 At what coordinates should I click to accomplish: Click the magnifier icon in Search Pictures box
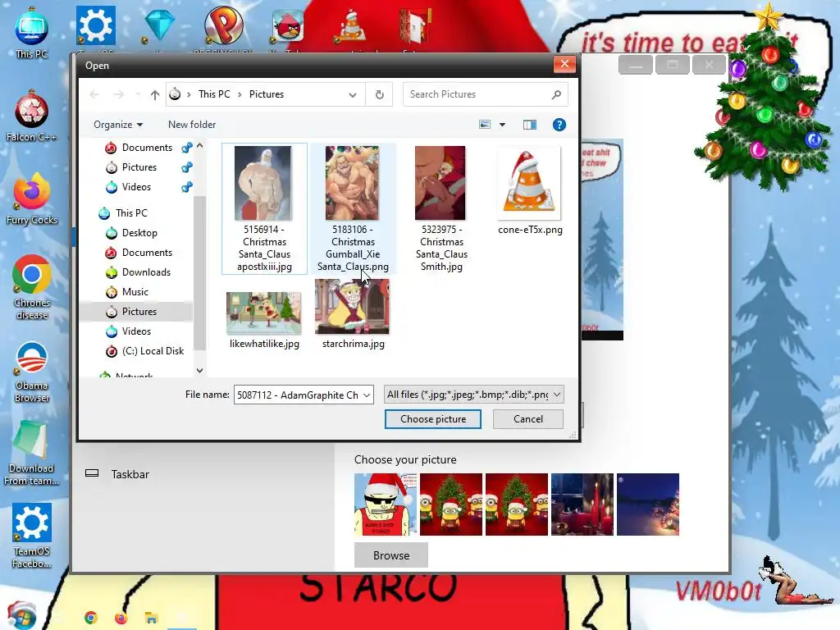pyautogui.click(x=557, y=94)
